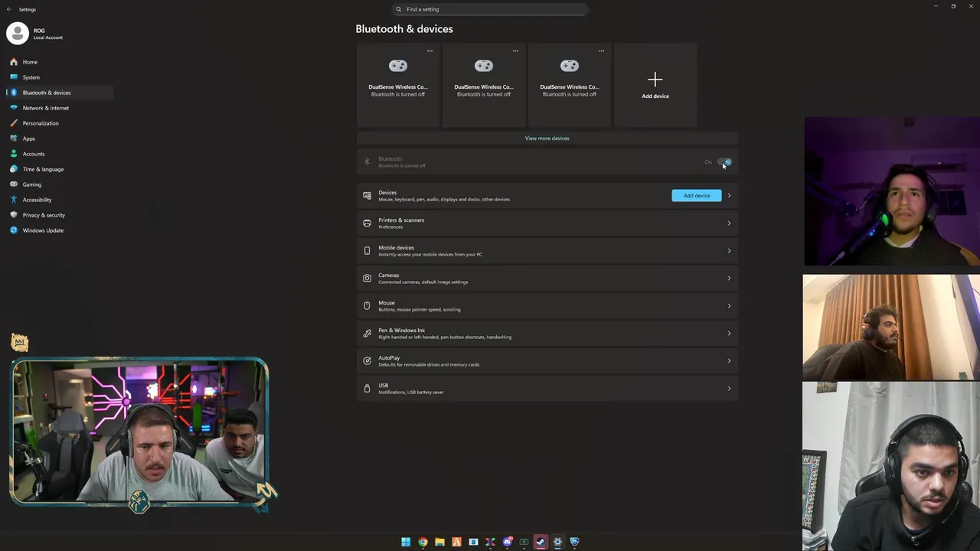980x551 pixels.
Task: Open Steam from the taskbar
Action: click(x=541, y=542)
